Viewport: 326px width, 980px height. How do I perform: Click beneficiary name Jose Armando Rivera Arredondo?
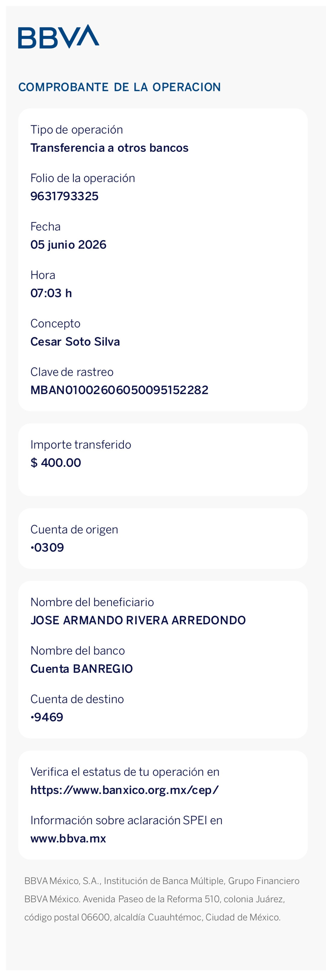138,620
